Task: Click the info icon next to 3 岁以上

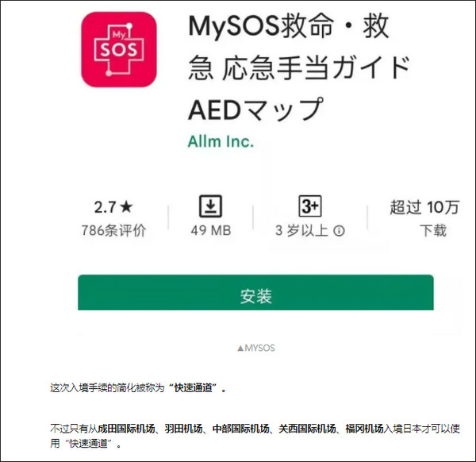Action: coord(339,231)
